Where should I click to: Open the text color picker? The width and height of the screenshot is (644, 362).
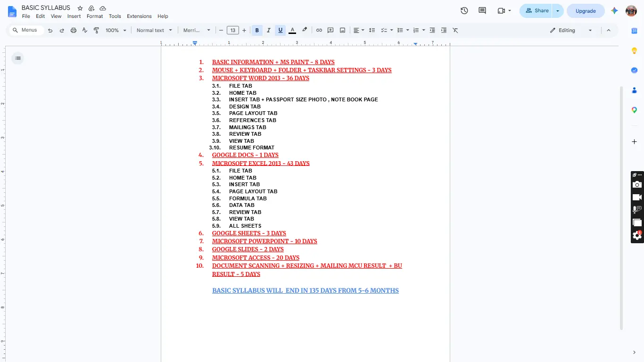click(292, 30)
